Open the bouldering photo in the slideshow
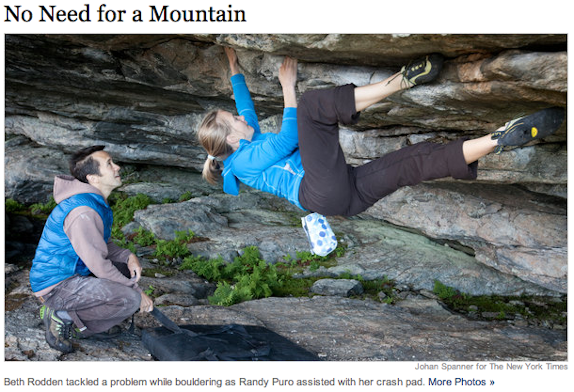The height and width of the screenshot is (392, 574). click(286, 197)
